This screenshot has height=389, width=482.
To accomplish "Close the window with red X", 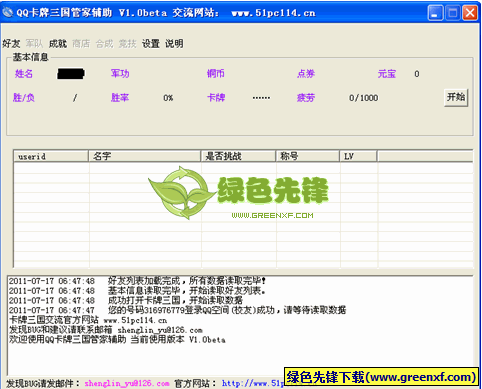I will [470, 13].
